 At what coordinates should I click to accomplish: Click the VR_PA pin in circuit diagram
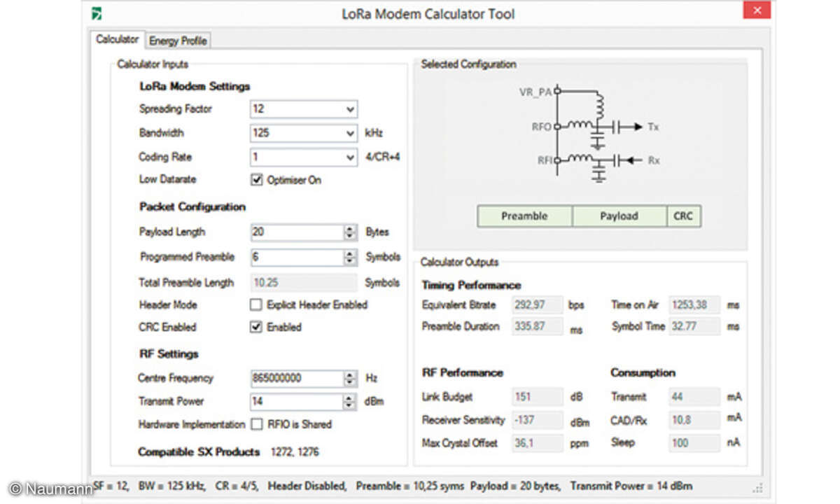(557, 91)
